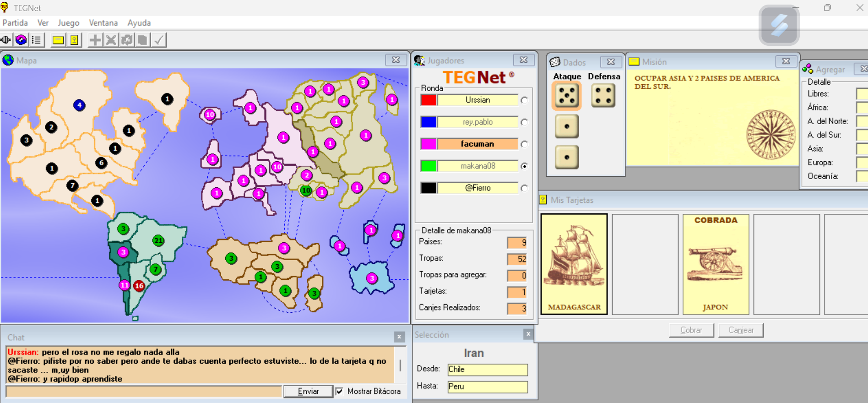This screenshot has width=868, height=403.
Task: Click the red Urssian color swatch
Action: pos(429,100)
